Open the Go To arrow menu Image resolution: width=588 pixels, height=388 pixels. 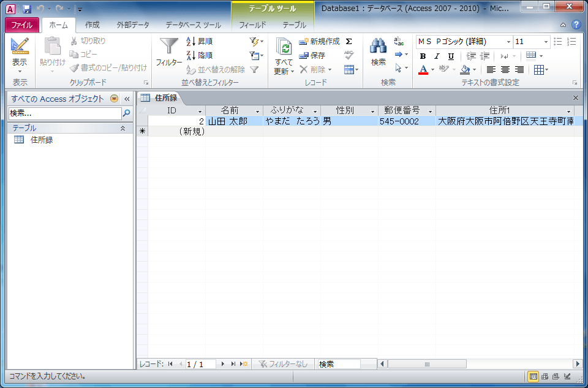401,55
